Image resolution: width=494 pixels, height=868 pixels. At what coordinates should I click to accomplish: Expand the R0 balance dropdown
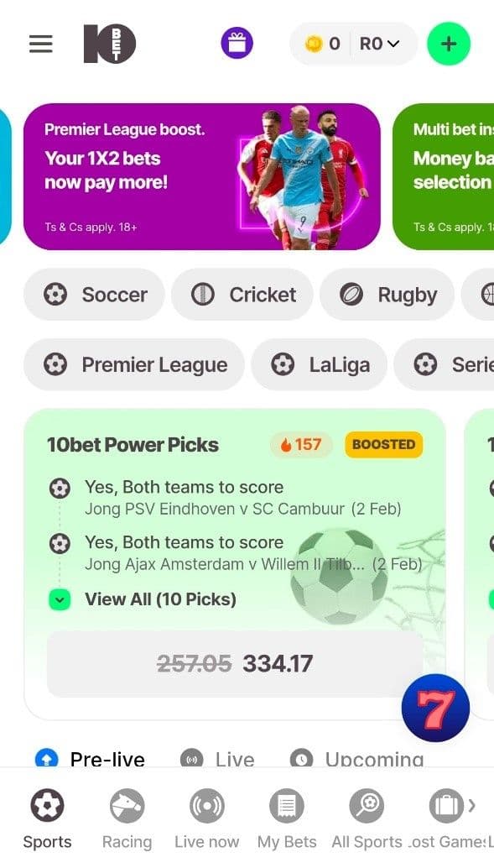(x=379, y=44)
